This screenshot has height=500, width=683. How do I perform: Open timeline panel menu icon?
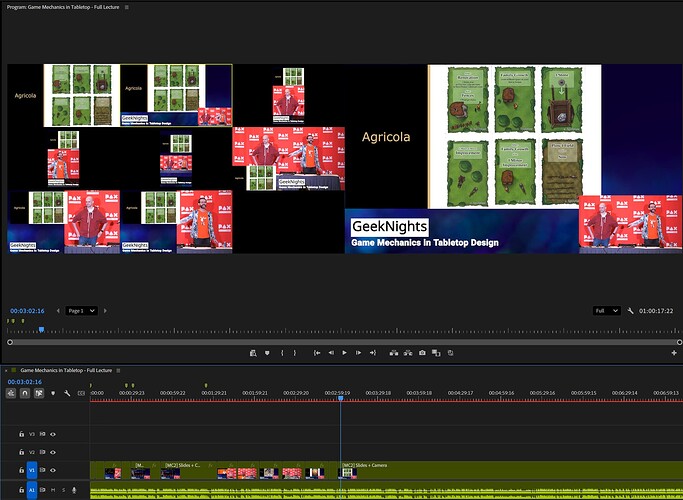tap(118, 370)
